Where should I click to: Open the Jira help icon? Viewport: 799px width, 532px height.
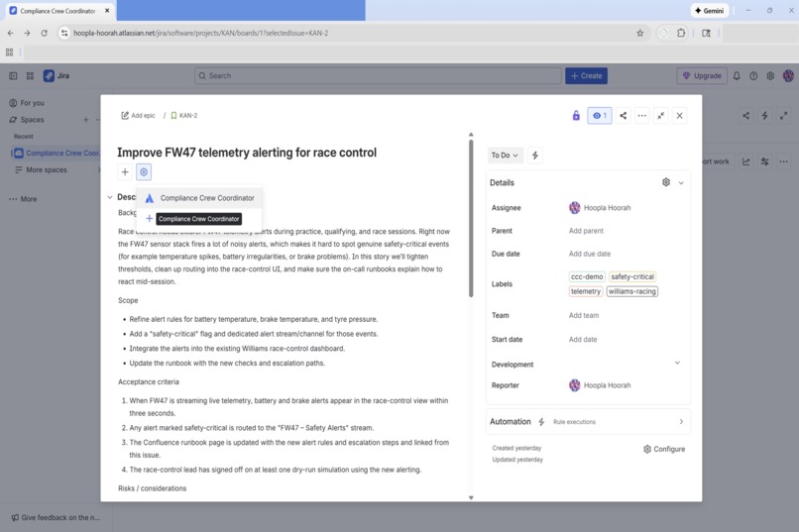click(753, 76)
